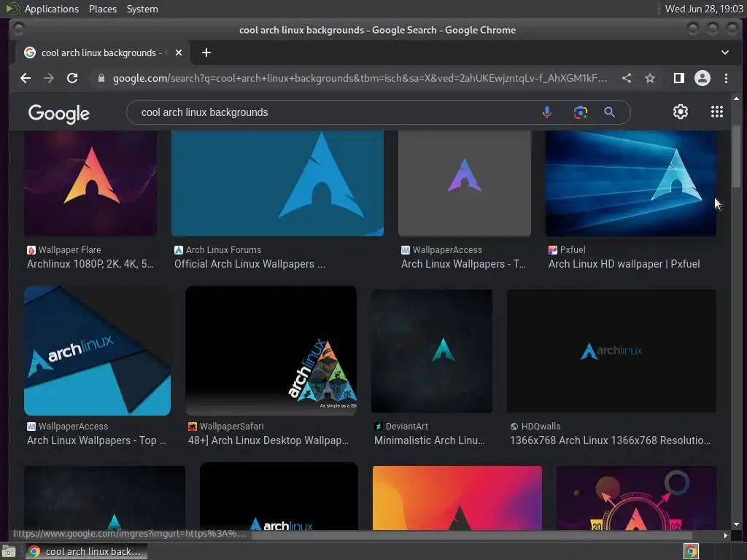Submit search with magnifier icon
The width and height of the screenshot is (747, 560).
pyautogui.click(x=609, y=112)
